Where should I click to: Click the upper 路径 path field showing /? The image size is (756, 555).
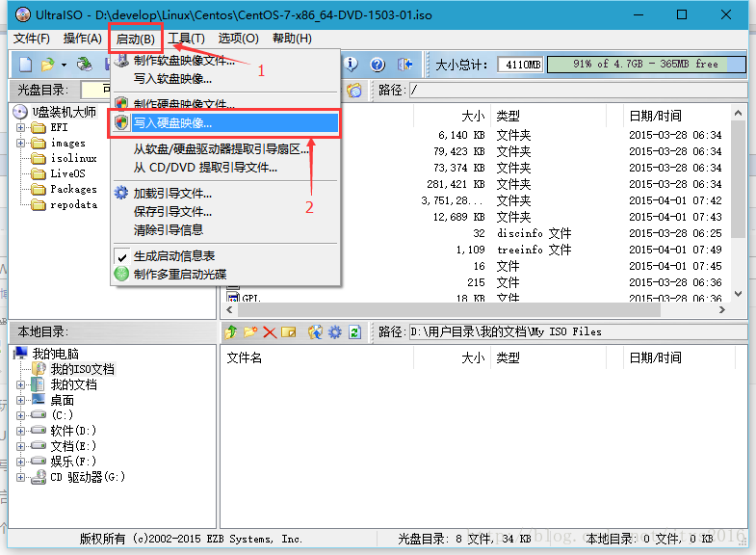tap(578, 91)
